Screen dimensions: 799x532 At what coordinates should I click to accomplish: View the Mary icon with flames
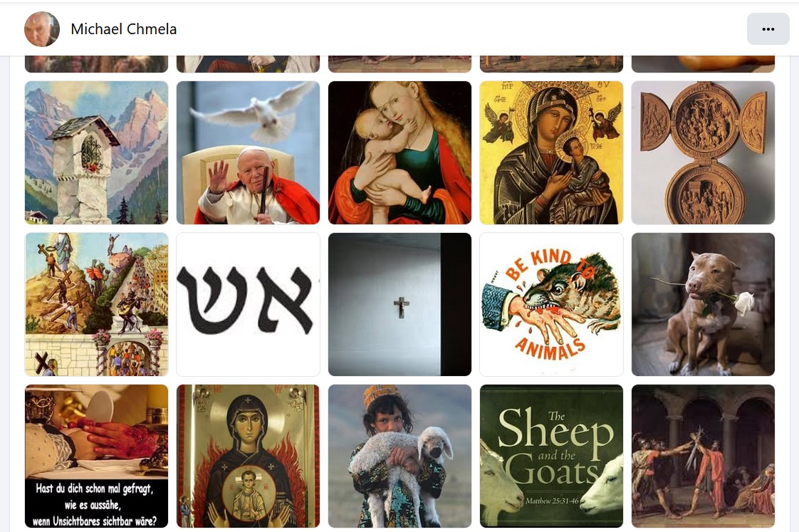tap(248, 456)
